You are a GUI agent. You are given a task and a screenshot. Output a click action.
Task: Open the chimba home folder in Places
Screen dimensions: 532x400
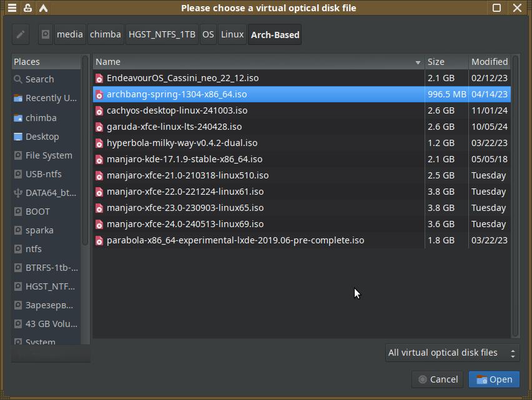coord(46,118)
